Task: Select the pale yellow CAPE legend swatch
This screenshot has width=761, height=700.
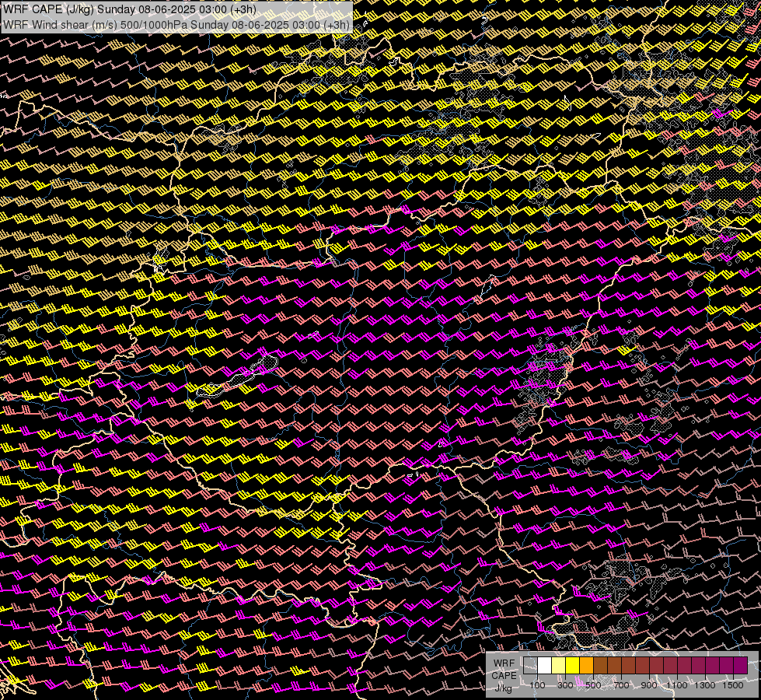Action: point(559,666)
